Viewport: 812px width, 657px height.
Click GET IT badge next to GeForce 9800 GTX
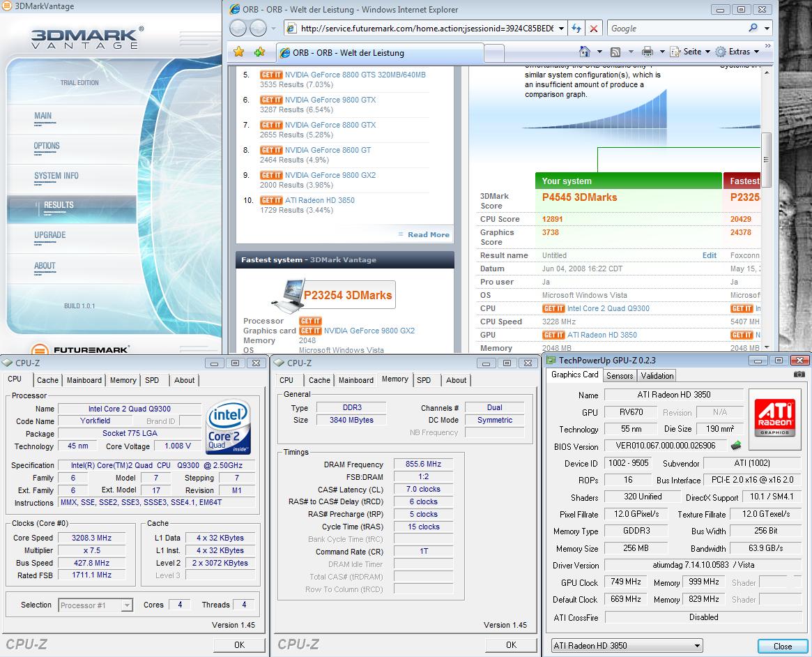(271, 100)
